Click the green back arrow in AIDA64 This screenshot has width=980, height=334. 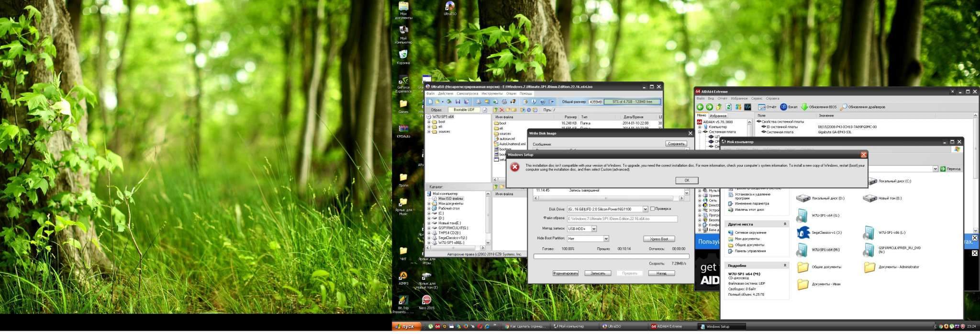click(700, 107)
